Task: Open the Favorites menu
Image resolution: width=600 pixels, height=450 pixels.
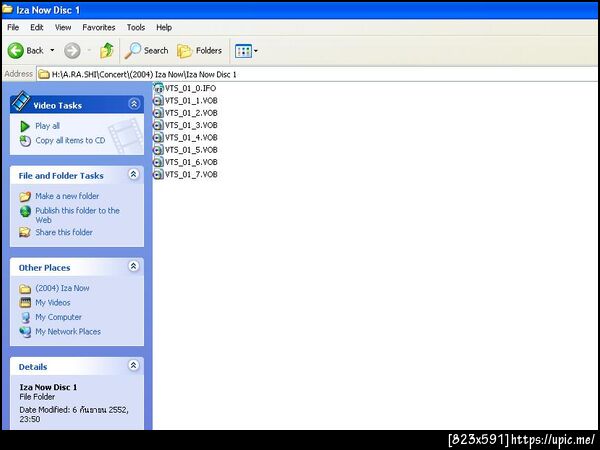Action: pyautogui.click(x=99, y=28)
